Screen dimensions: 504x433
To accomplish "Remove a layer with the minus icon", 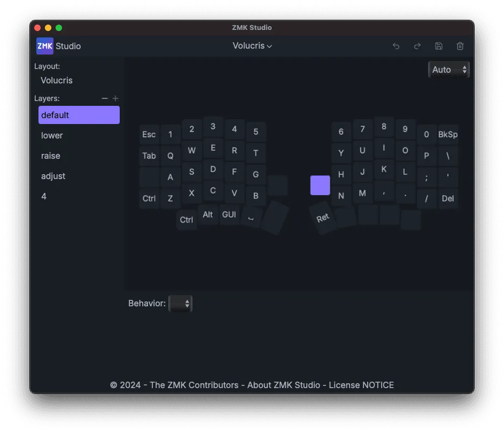I will tap(104, 98).
